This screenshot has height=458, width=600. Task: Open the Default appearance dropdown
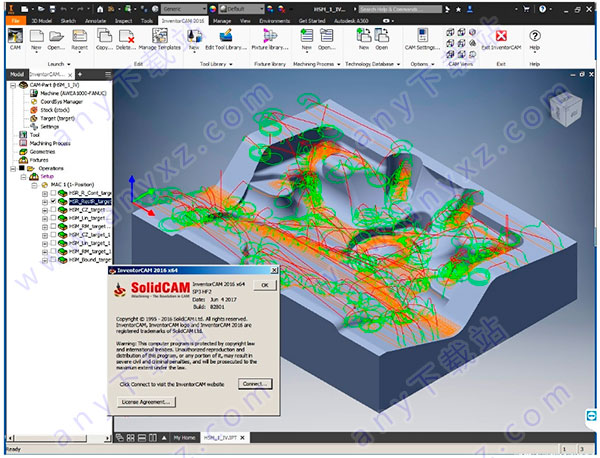click(241, 9)
